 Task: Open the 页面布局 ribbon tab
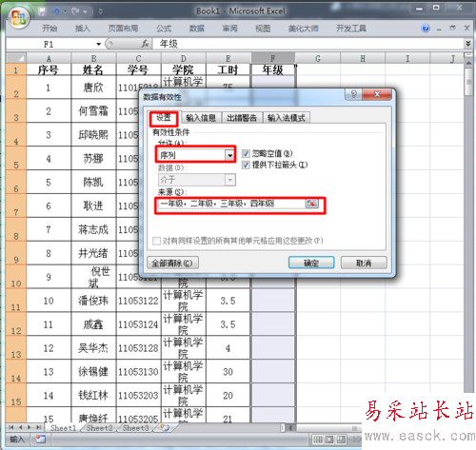pos(123,29)
